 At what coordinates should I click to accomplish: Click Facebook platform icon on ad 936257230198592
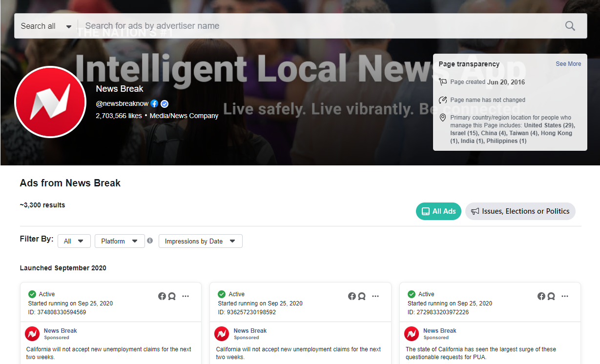(352, 296)
